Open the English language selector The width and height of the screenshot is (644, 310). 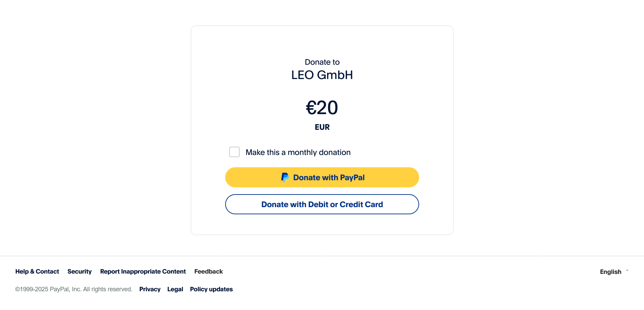pyautogui.click(x=610, y=272)
